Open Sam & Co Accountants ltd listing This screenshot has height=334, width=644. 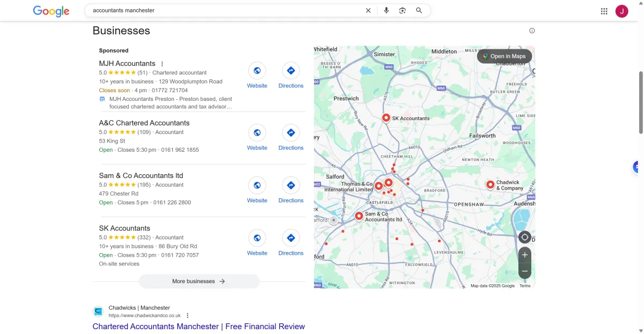(x=141, y=175)
